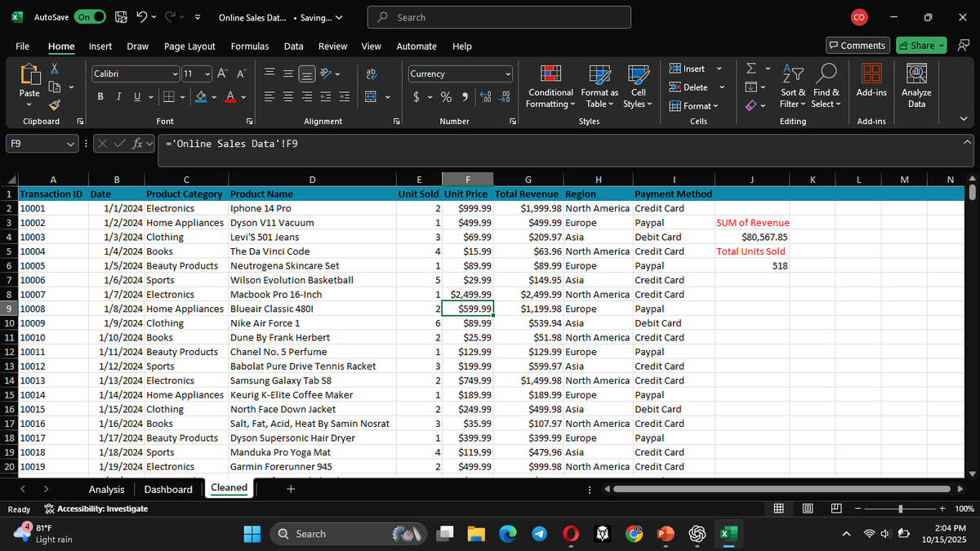This screenshot has height=551, width=980.
Task: Cut selection with the scissors icon
Action: [x=55, y=70]
